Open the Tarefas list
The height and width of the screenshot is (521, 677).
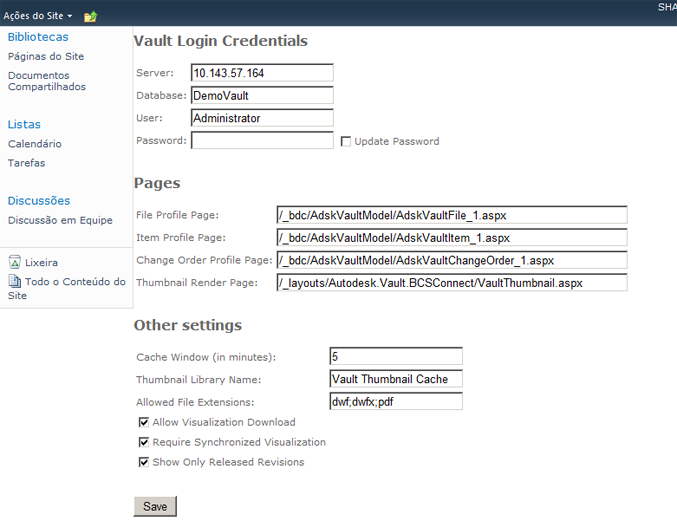(x=26, y=163)
